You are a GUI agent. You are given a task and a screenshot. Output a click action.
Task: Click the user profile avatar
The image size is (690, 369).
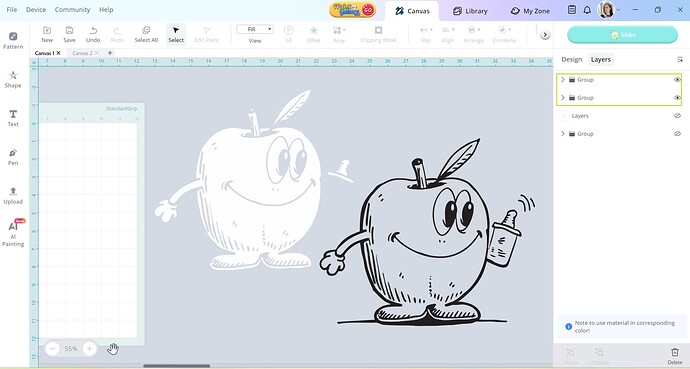(x=606, y=10)
